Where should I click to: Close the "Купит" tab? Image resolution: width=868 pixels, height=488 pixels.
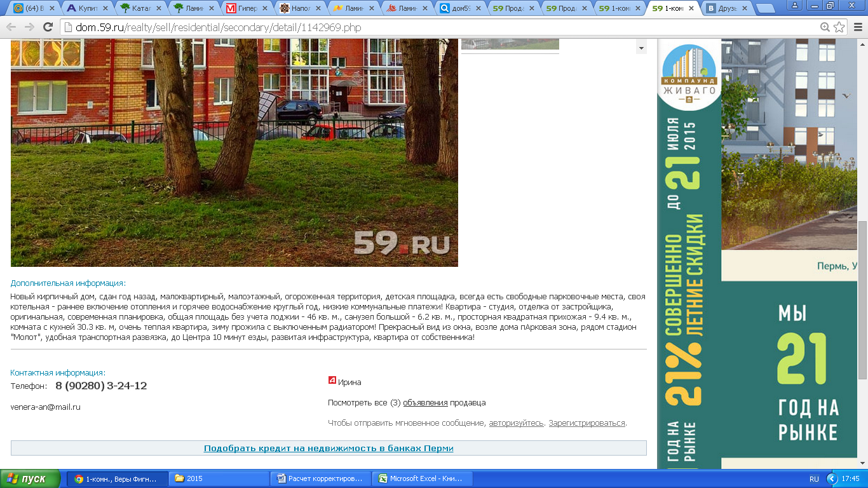pos(105,9)
